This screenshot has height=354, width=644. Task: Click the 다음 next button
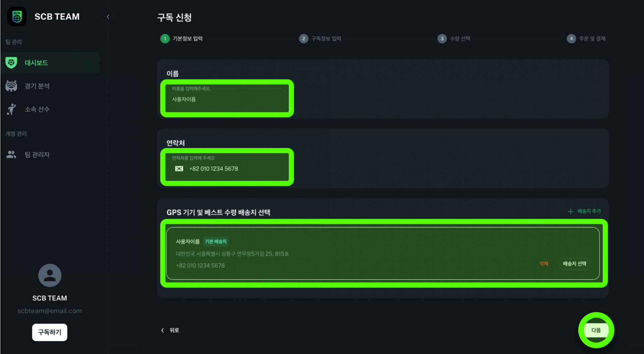tap(596, 330)
